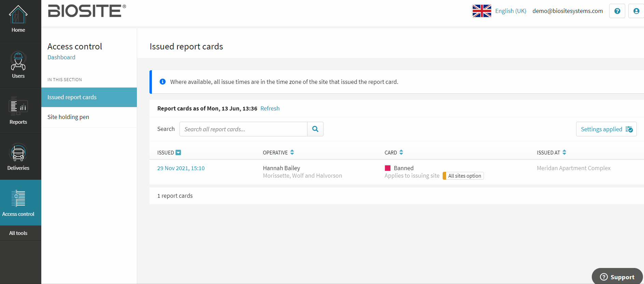Sort table by Card column

coord(401,152)
